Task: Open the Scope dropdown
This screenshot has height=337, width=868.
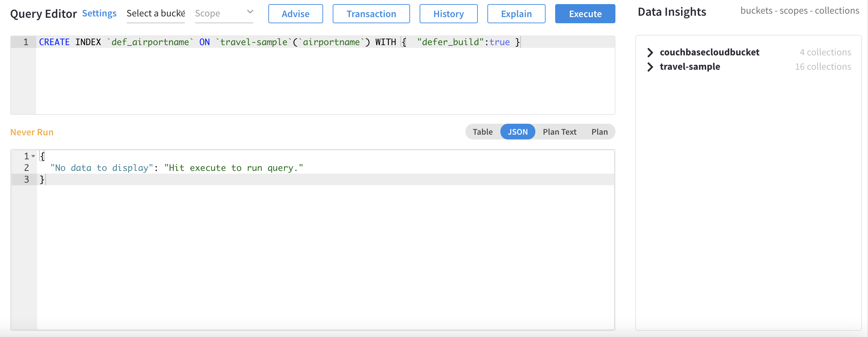Action: [x=224, y=14]
